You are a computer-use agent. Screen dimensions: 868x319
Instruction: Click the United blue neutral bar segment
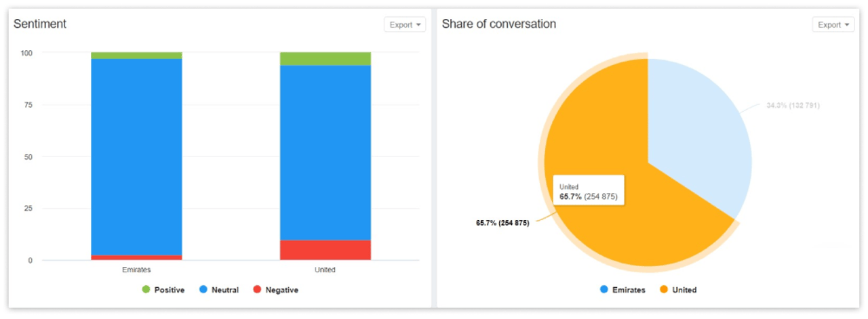[x=325, y=152]
